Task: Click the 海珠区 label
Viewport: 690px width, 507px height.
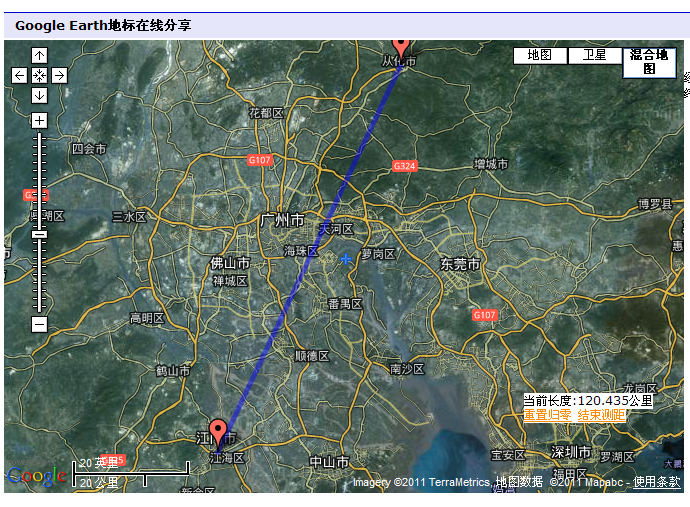Action: coord(301,251)
